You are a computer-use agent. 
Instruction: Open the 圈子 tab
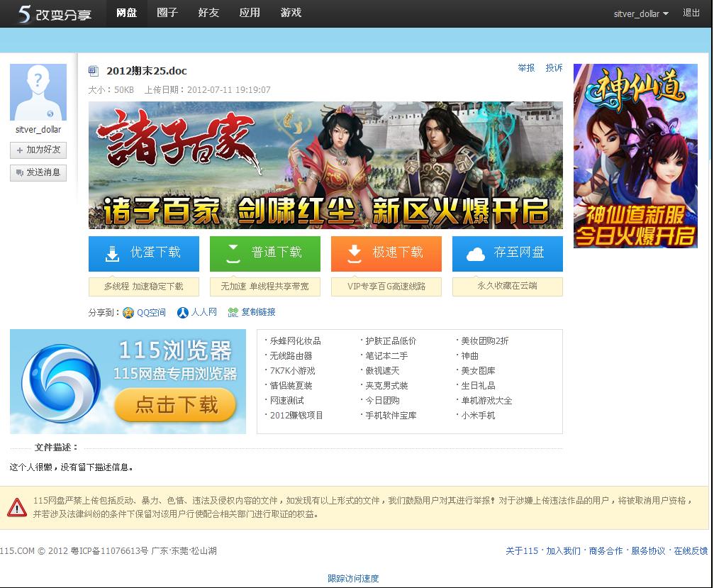coord(167,13)
